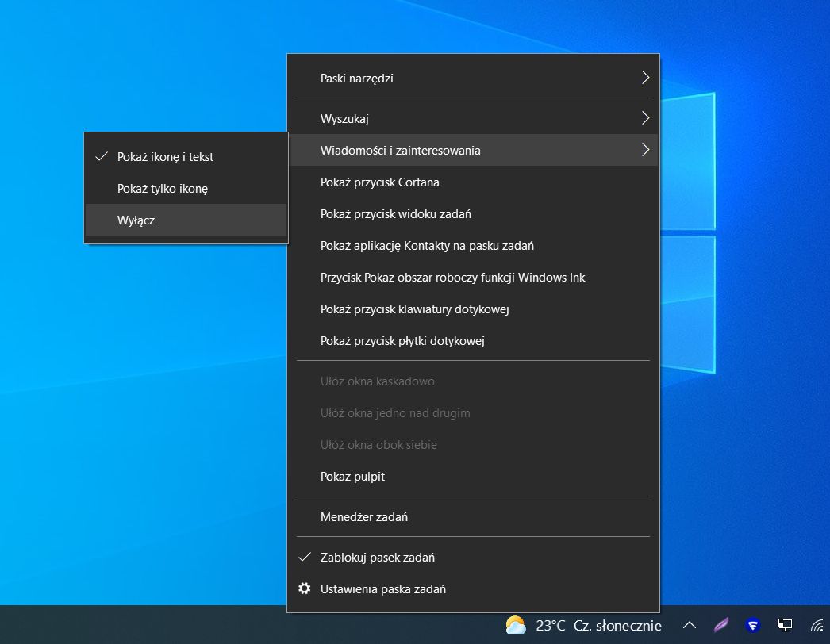830x644 pixels.
Task: Click the network connection tray icon
Action: click(x=784, y=626)
